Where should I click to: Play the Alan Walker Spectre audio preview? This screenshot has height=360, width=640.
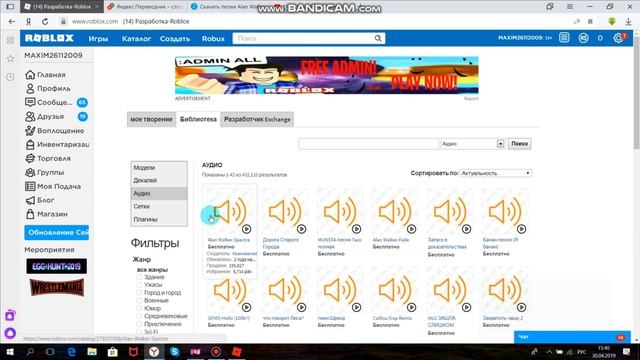coord(247,229)
